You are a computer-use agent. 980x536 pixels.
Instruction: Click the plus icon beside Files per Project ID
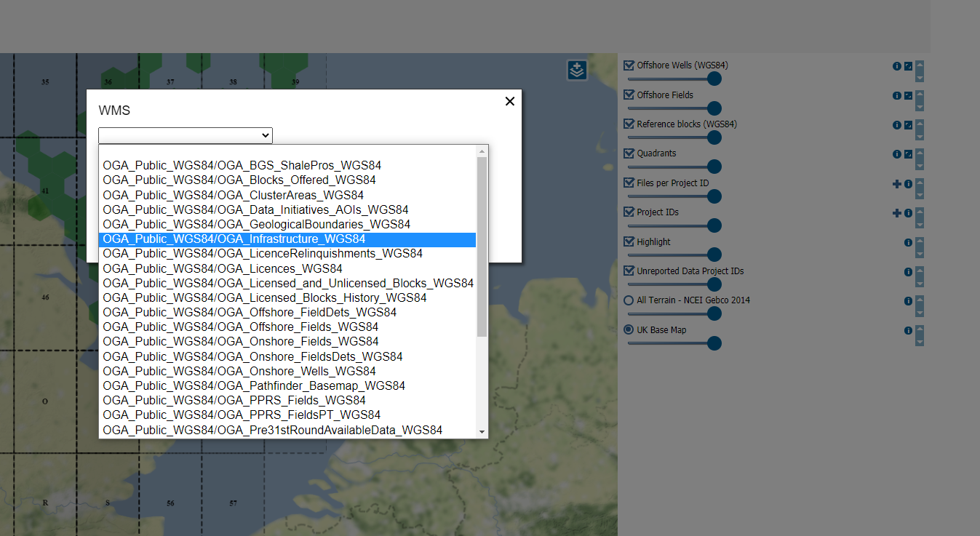tap(896, 183)
